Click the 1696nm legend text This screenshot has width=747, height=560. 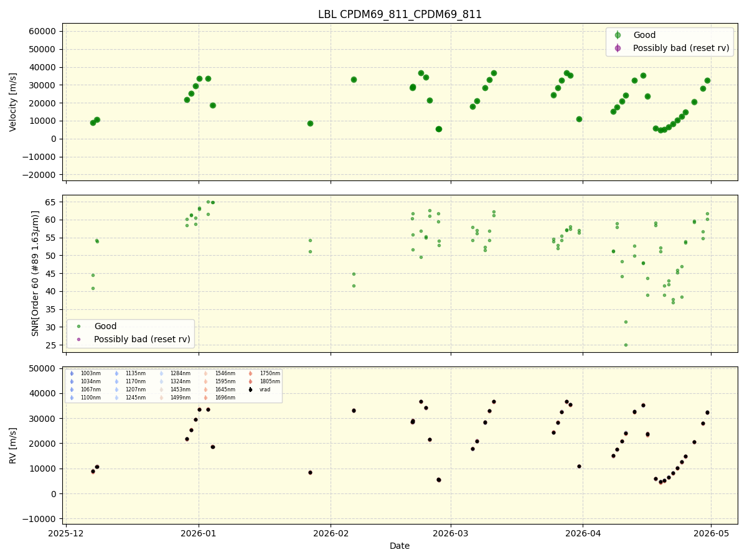tap(225, 398)
